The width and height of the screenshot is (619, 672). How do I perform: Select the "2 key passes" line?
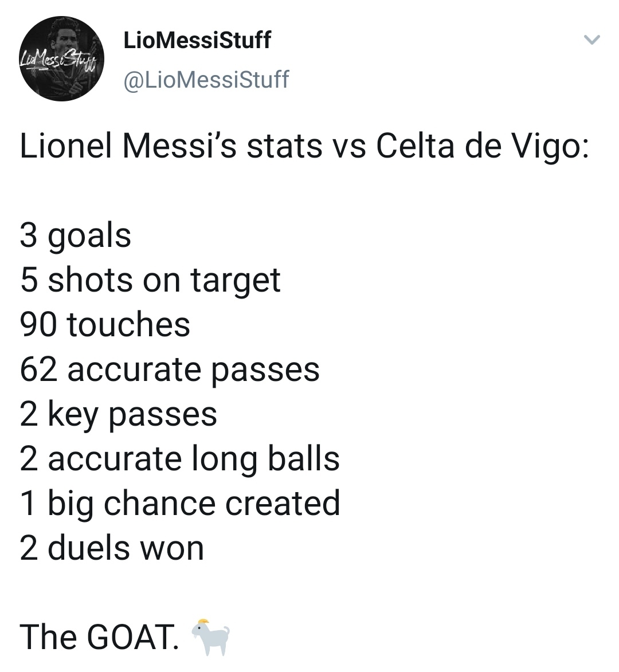pyautogui.click(x=118, y=415)
